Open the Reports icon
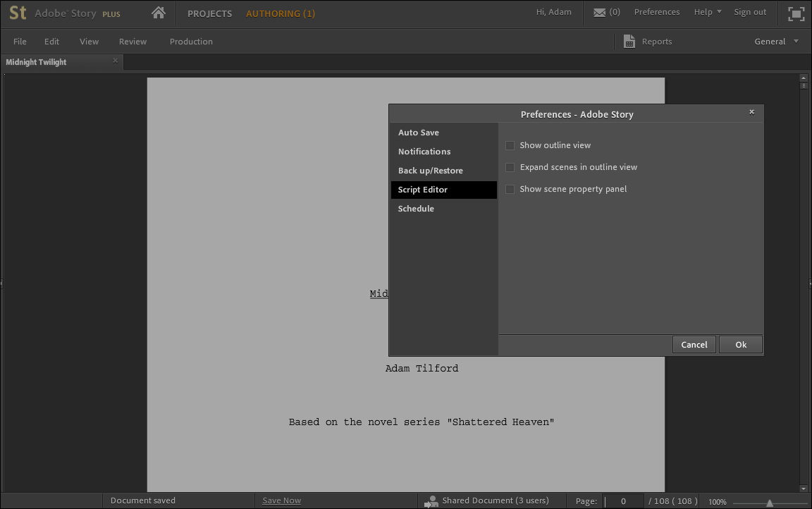812x509 pixels. pyautogui.click(x=629, y=42)
